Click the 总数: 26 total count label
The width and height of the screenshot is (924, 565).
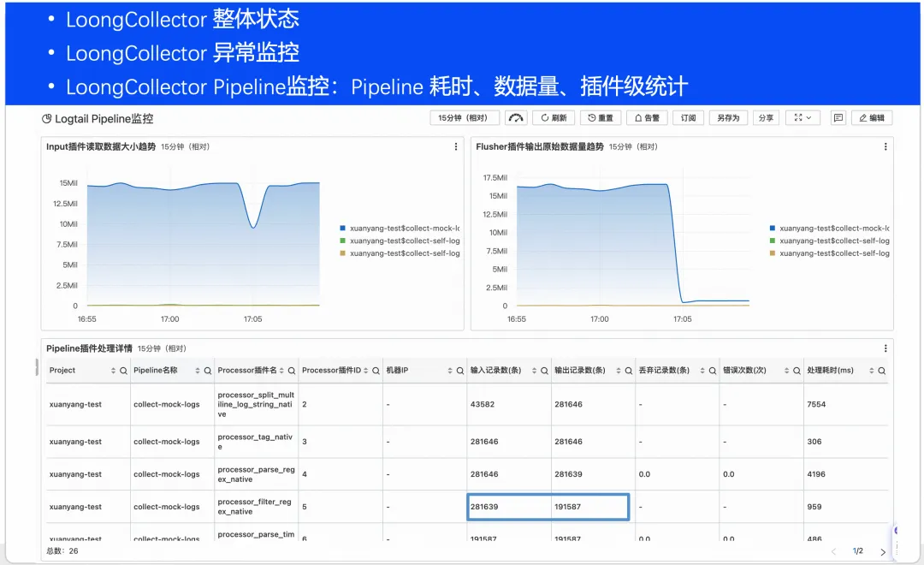click(x=62, y=550)
